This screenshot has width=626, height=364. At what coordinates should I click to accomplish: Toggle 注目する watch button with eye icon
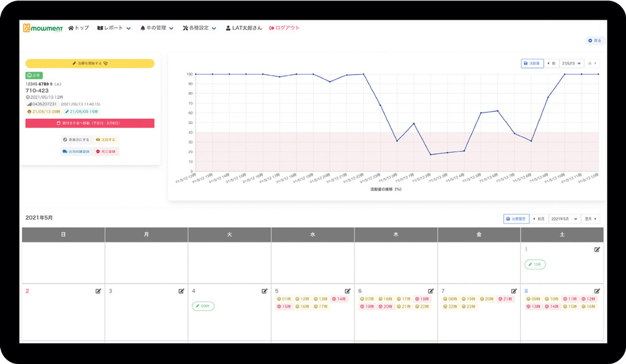[105, 139]
